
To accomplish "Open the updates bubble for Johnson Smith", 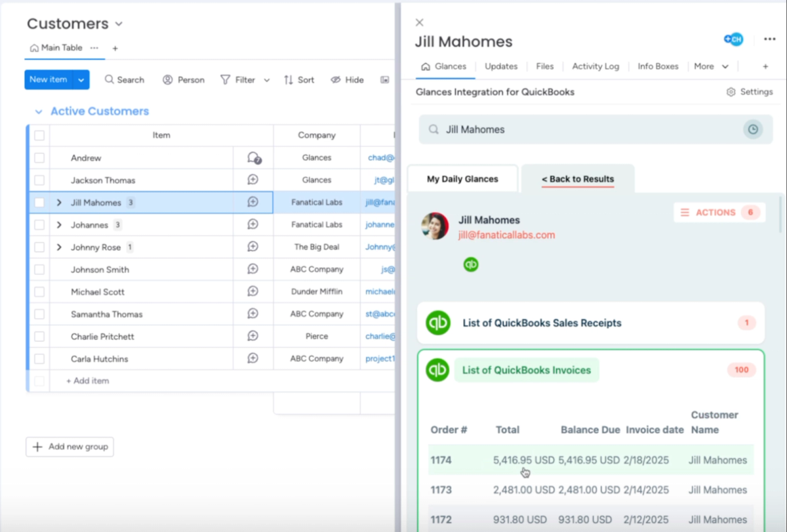I will pyautogui.click(x=252, y=269).
